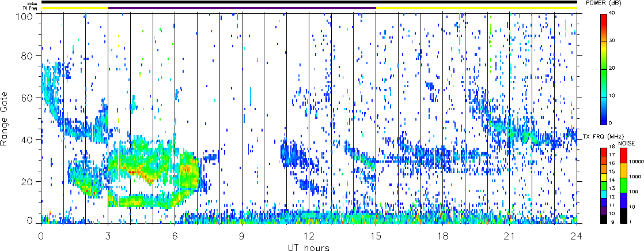Screen dimensions: 644x251
Task: Click the x-axis tick label 18
Action: 443,236
